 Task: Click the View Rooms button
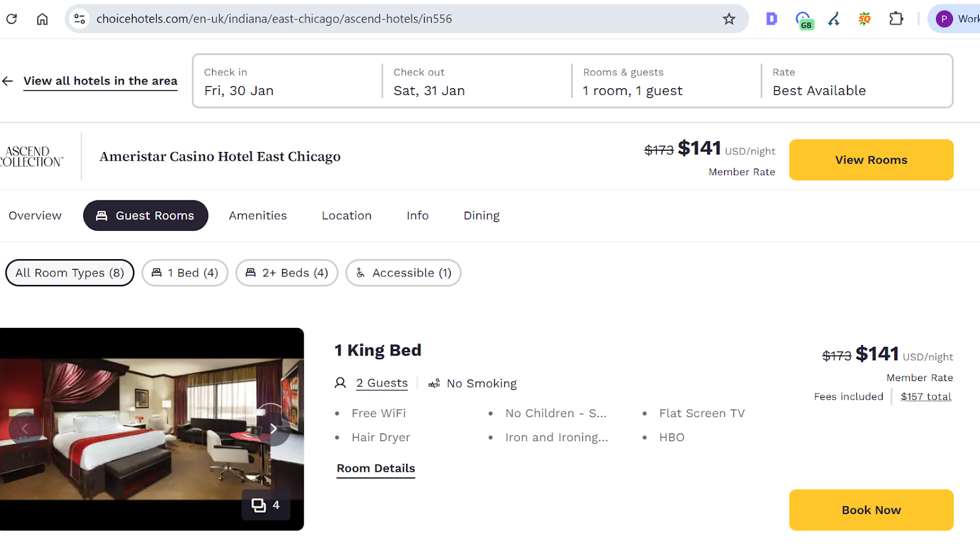click(871, 160)
